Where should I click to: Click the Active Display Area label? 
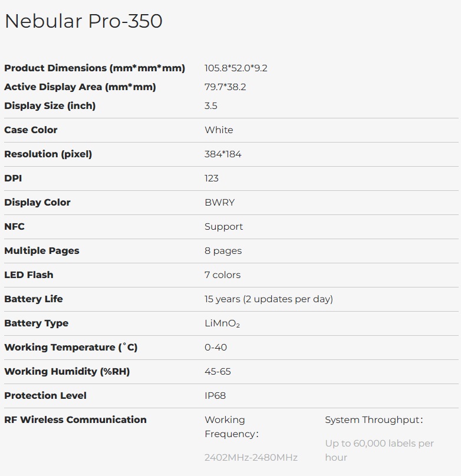pyautogui.click(x=80, y=87)
